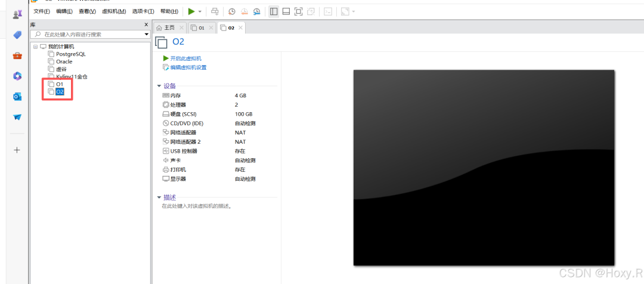This screenshot has height=284, width=644.
Task: Click the console view toolbar icon
Action: click(x=328, y=11)
